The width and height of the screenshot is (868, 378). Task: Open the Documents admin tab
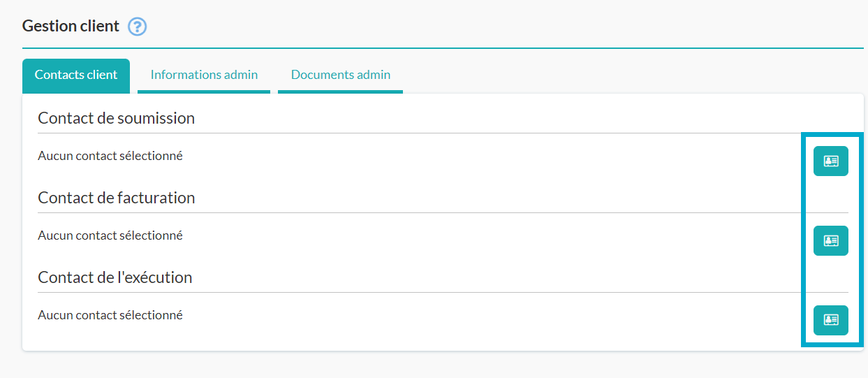341,75
